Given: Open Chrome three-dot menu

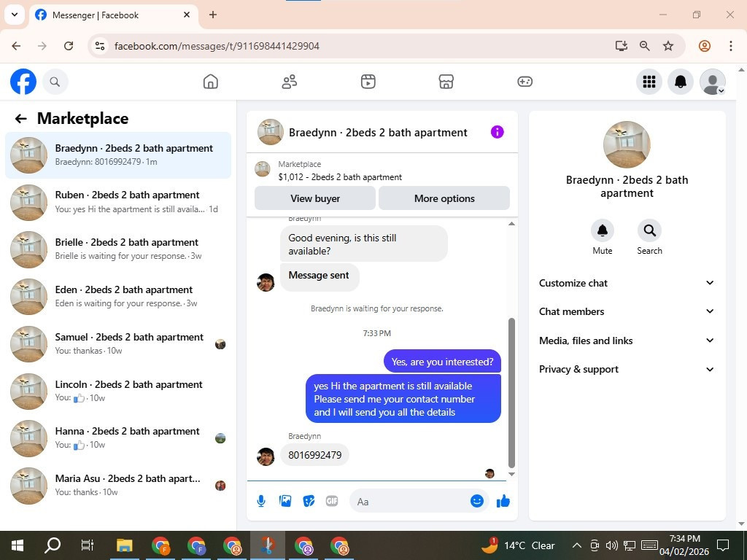Looking at the screenshot, I should [731, 46].
